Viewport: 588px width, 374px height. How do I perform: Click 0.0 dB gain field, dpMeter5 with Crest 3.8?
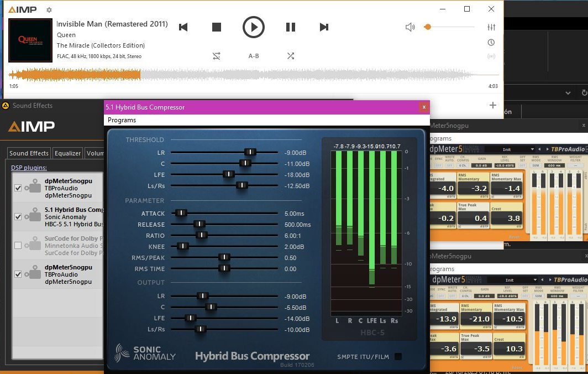pyautogui.click(x=481, y=165)
